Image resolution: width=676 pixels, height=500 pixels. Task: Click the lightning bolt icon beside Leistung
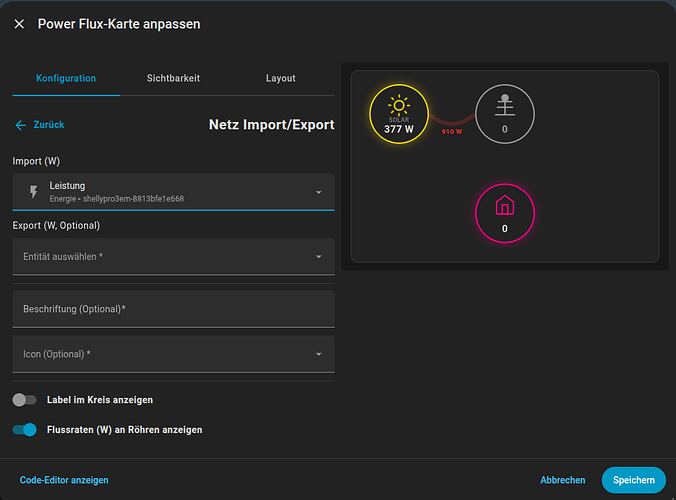[33, 192]
